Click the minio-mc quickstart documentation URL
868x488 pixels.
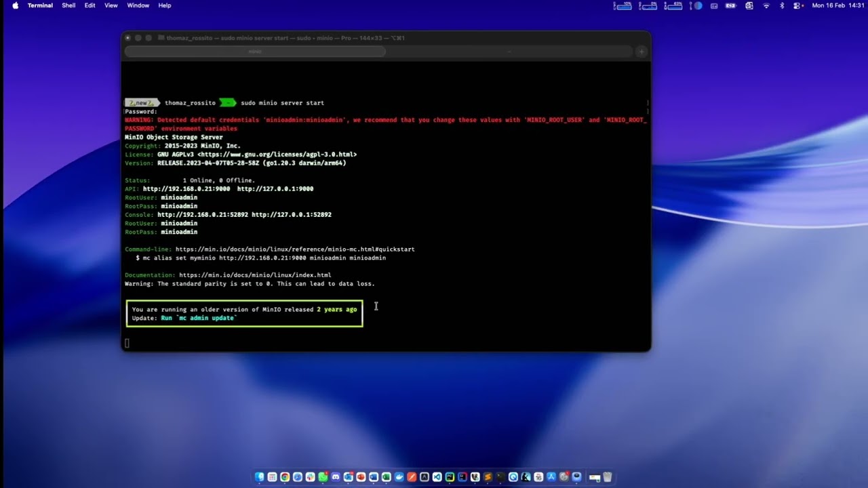click(x=295, y=249)
